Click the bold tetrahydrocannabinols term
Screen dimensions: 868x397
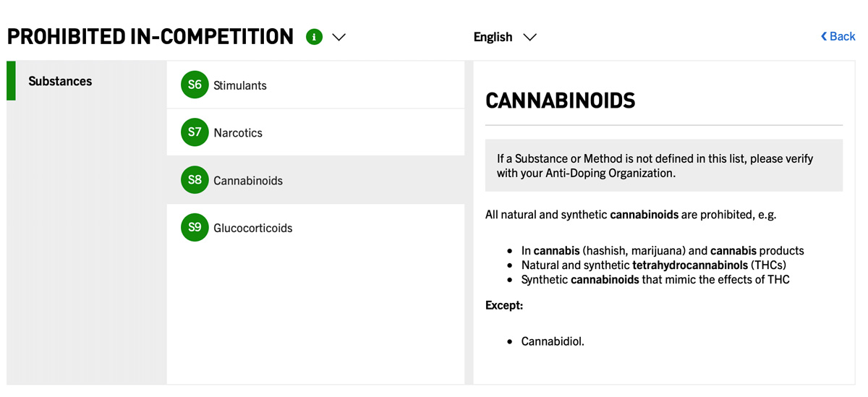coord(690,265)
